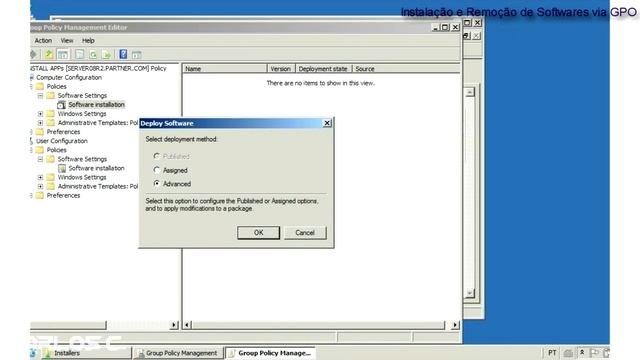Viewport: 640px width, 360px height.
Task: Close the Deploy Software dialog
Action: coord(327,123)
